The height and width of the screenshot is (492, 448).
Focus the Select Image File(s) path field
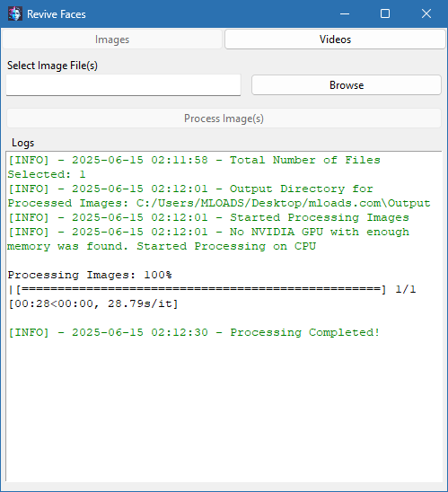coord(123,85)
